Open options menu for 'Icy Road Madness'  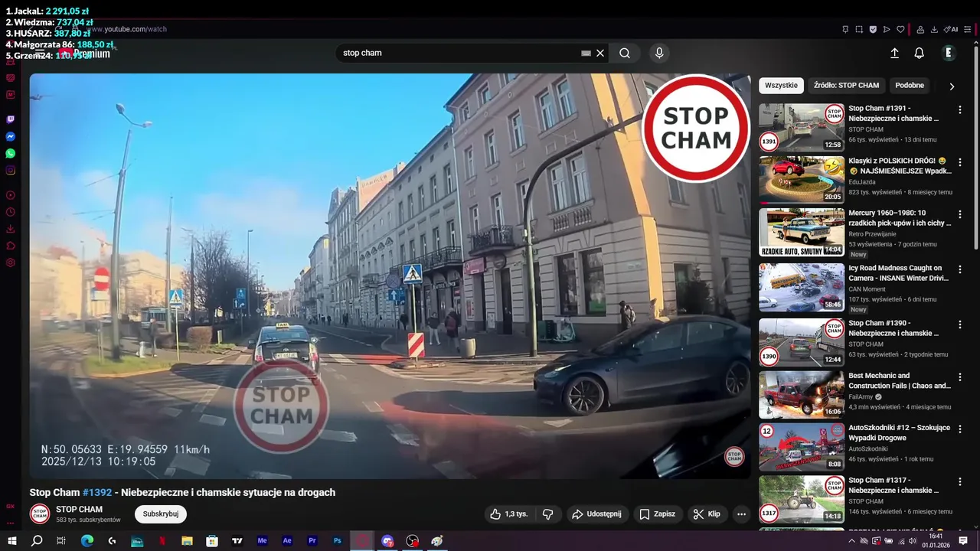(x=960, y=269)
